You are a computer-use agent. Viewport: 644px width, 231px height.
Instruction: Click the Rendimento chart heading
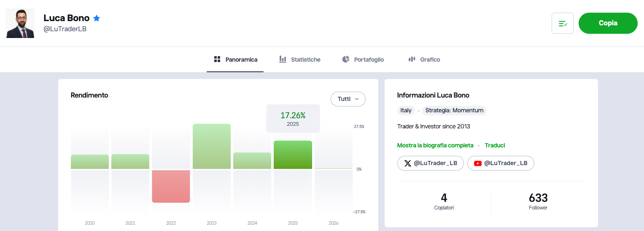click(89, 95)
